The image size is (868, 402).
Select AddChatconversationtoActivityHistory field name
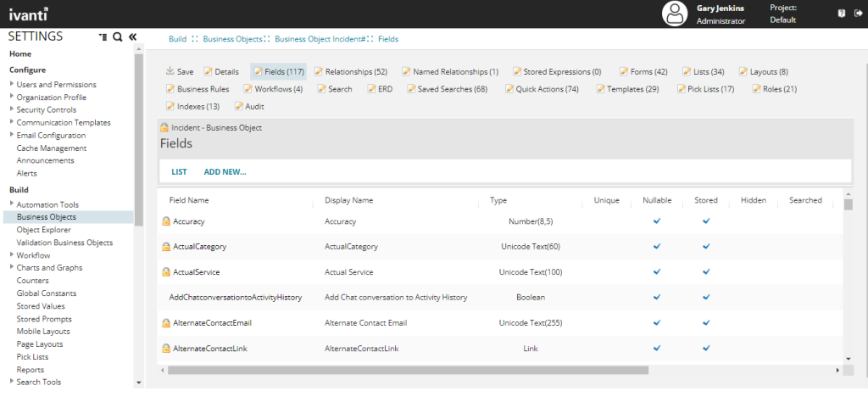pos(236,298)
